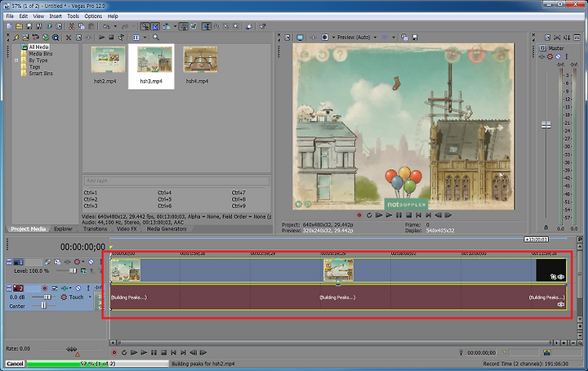588x371 pixels.
Task: Click the Downmix Output icon in Master bus toolbar
Action: 557,37
